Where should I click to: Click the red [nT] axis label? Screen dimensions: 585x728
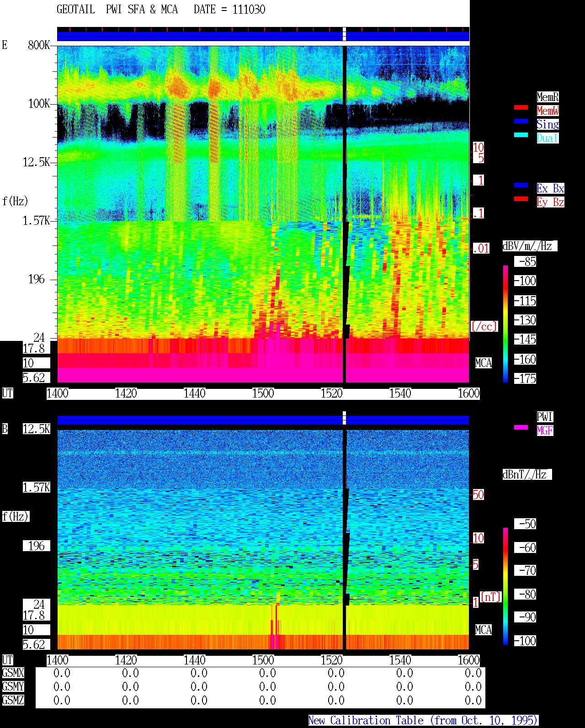click(x=490, y=597)
